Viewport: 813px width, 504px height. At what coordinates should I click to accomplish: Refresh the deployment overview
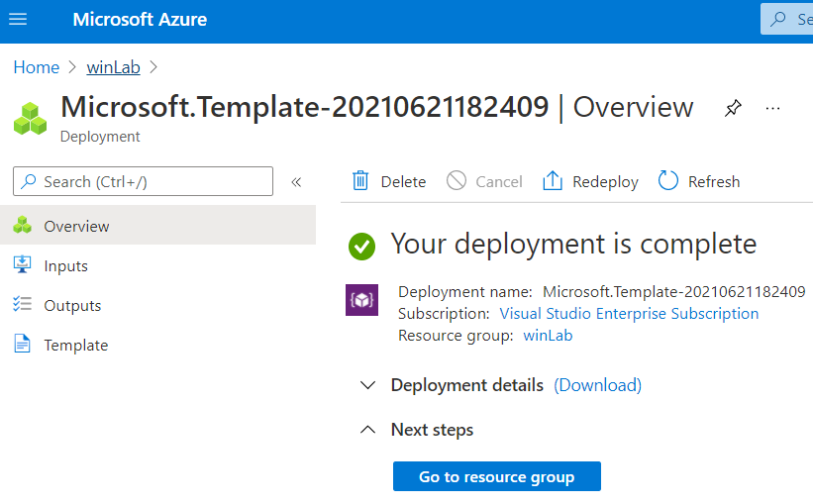699,181
